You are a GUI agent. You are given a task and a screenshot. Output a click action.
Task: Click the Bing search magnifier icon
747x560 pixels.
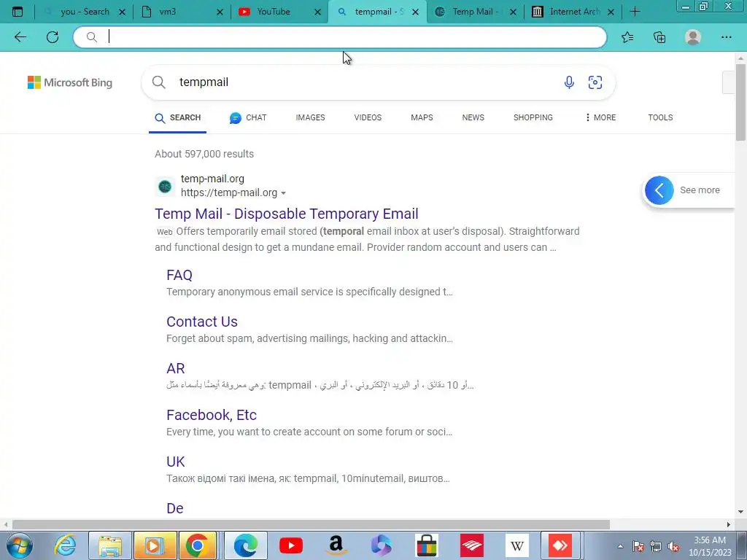159,82
